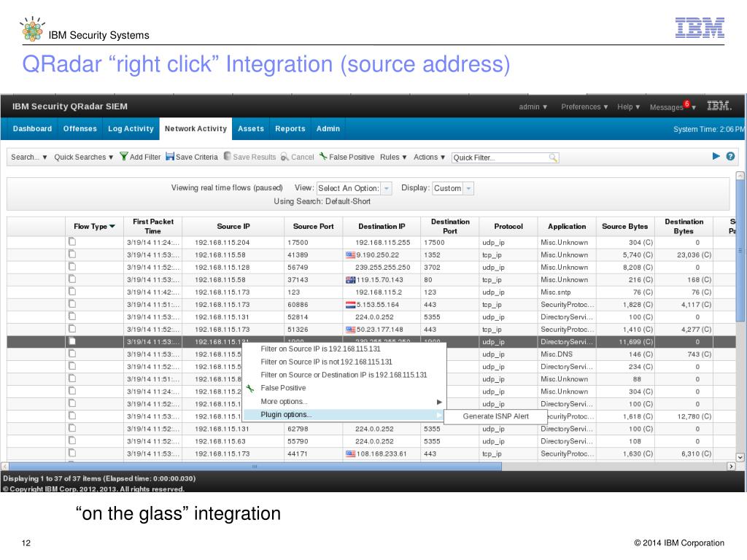
Task: Click the Quick Filter magnifier icon
Action: pos(553,157)
